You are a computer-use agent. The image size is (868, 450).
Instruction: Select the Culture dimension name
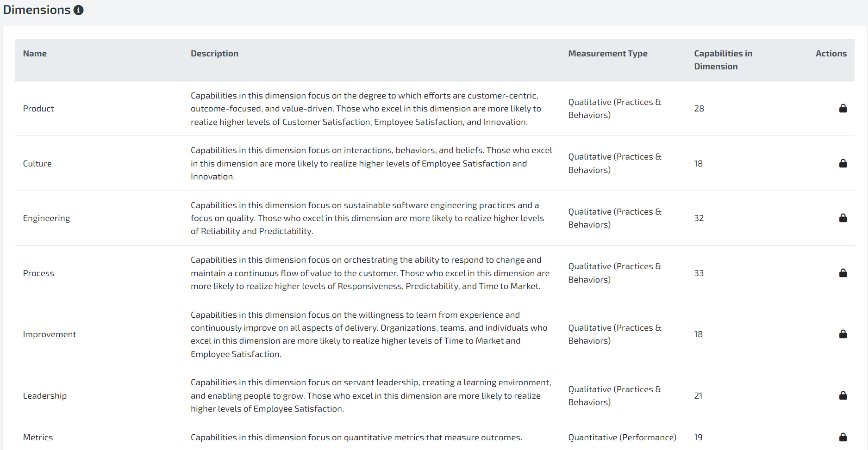pyautogui.click(x=37, y=164)
